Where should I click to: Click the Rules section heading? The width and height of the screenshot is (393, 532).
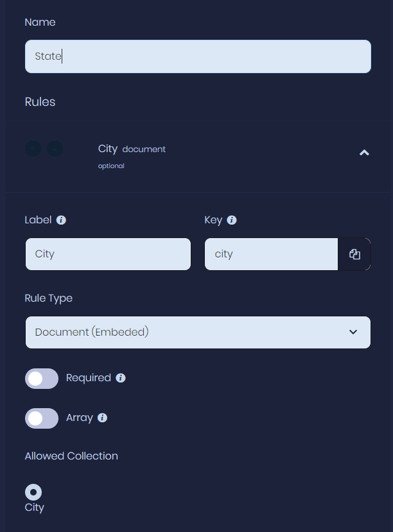click(x=40, y=102)
